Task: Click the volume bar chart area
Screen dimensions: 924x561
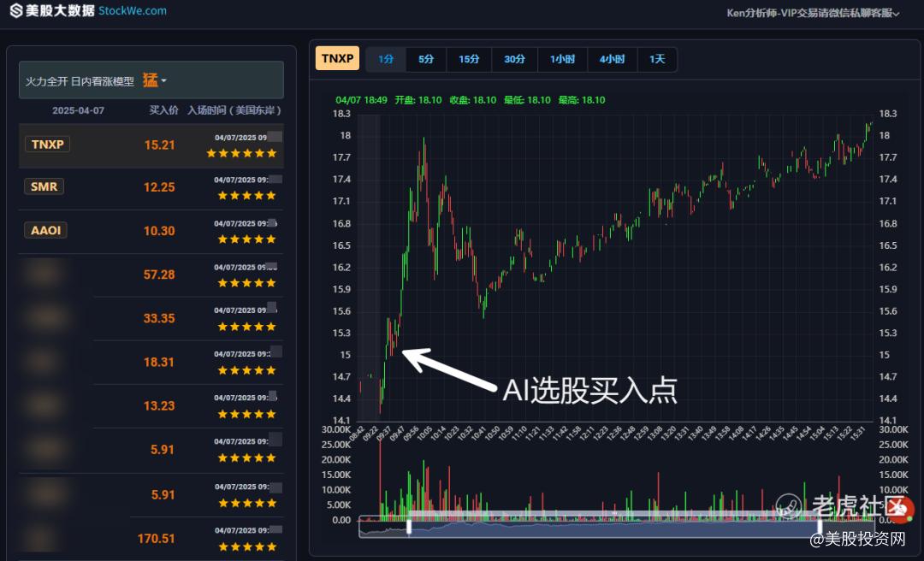Action: pos(615,475)
